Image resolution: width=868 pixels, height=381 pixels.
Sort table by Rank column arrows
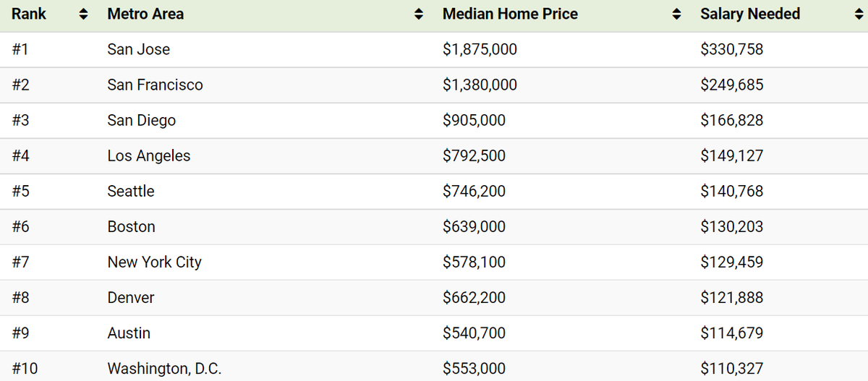click(82, 14)
